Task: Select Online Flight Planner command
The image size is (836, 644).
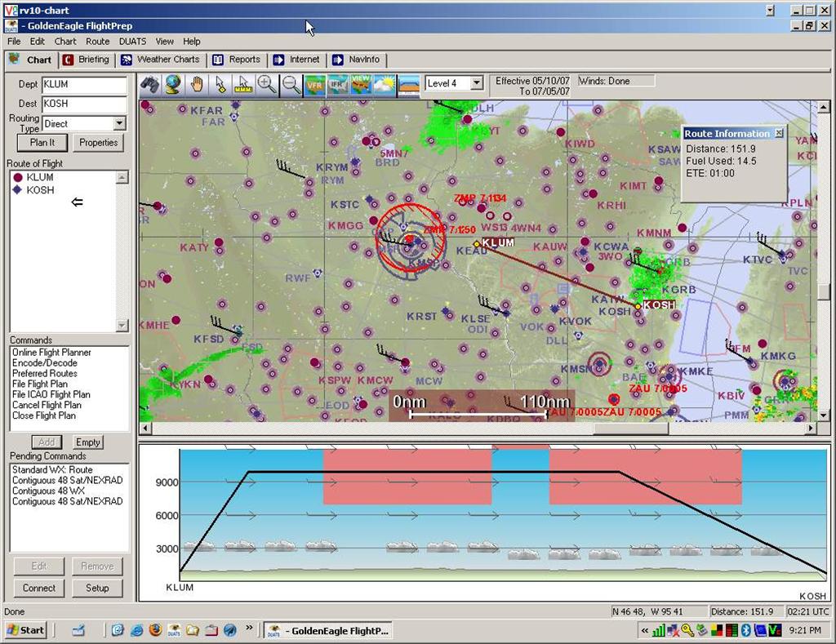Action: tap(51, 353)
